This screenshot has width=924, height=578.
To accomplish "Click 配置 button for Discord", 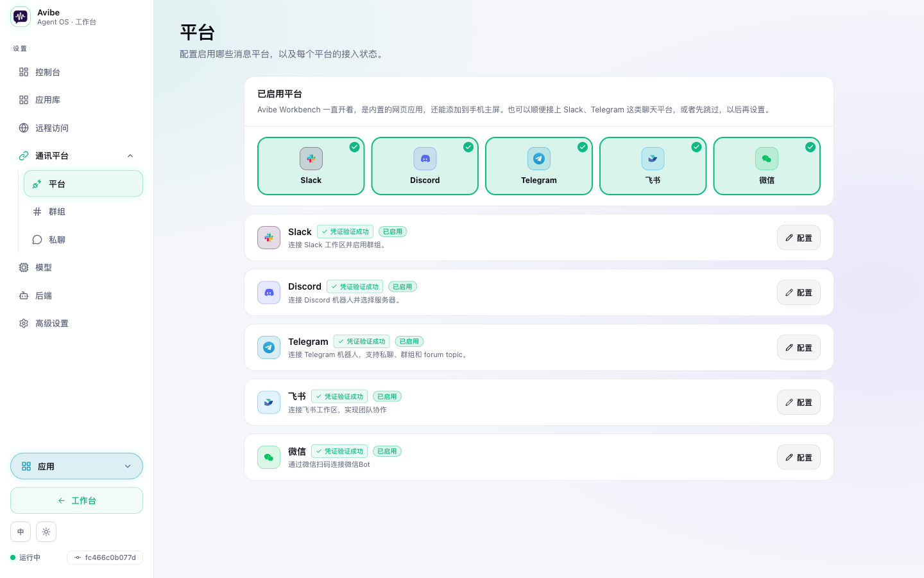I will [799, 293].
